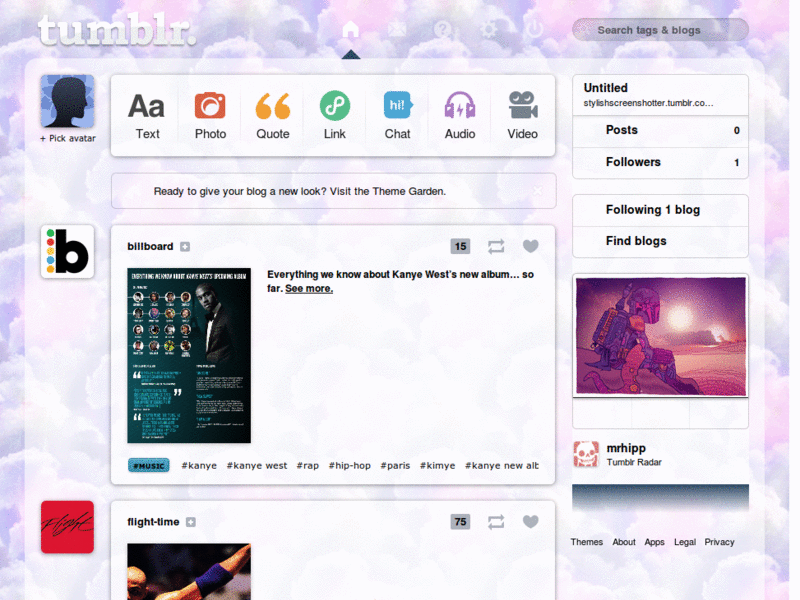Open the #kanye tag
Image resolution: width=800 pixels, height=600 pixels.
pyautogui.click(x=199, y=465)
